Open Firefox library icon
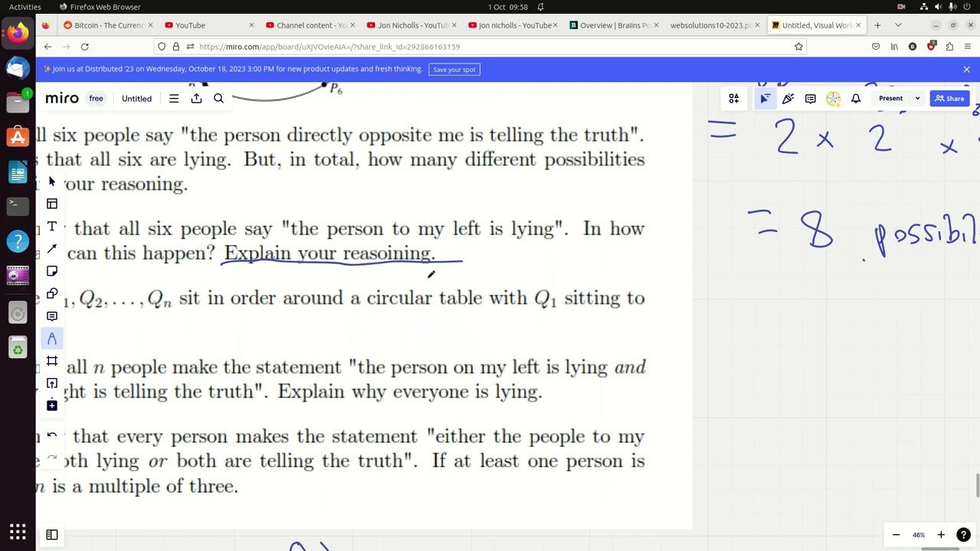Image resolution: width=980 pixels, height=551 pixels. pos(894,47)
